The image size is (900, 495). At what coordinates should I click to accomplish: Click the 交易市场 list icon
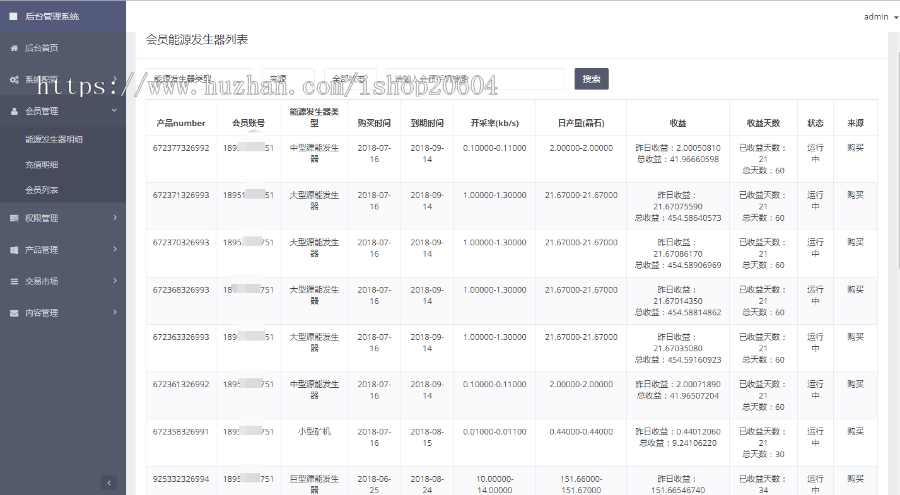(x=14, y=282)
